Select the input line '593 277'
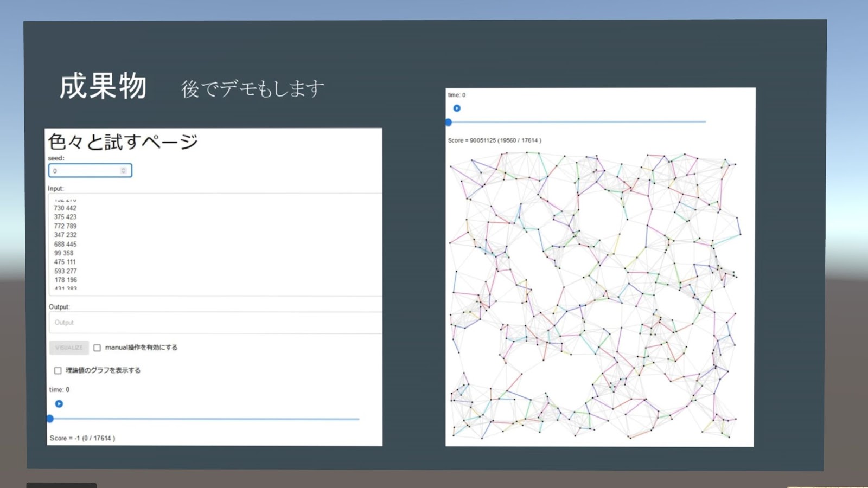The height and width of the screenshot is (488, 868). 65,271
